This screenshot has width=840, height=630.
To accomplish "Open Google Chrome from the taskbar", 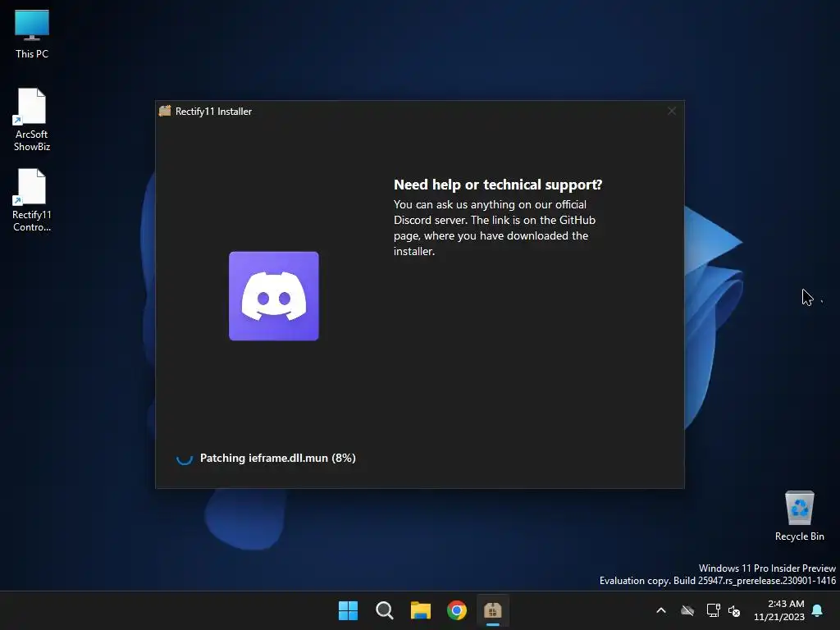I will [x=457, y=610].
